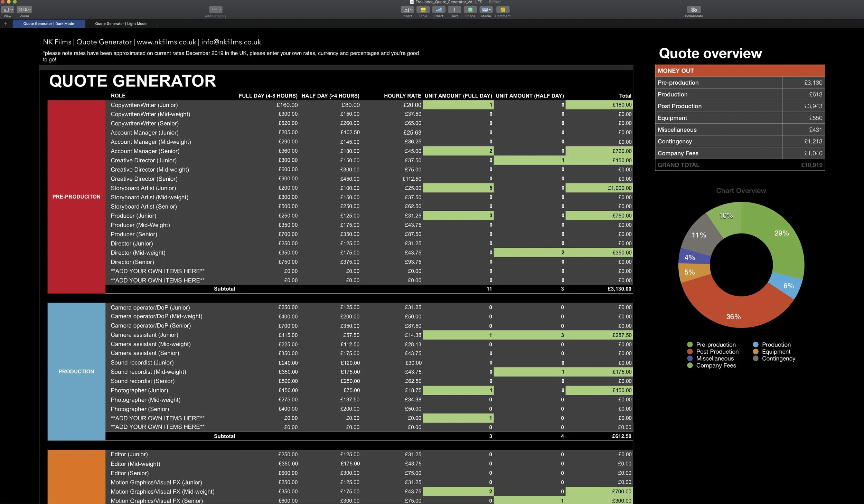
Task: Insert a Shape
Action: [470, 10]
